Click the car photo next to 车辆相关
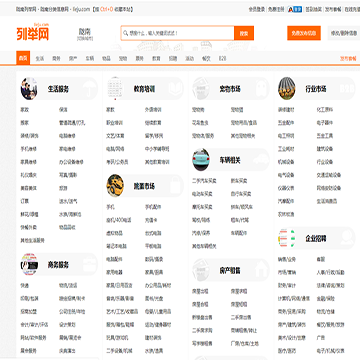 click(x=201, y=160)
